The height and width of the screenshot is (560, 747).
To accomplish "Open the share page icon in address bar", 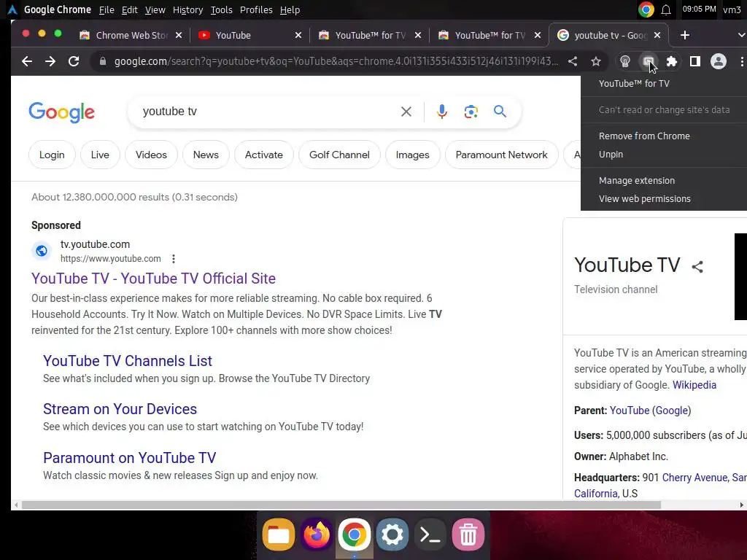I will [573, 61].
